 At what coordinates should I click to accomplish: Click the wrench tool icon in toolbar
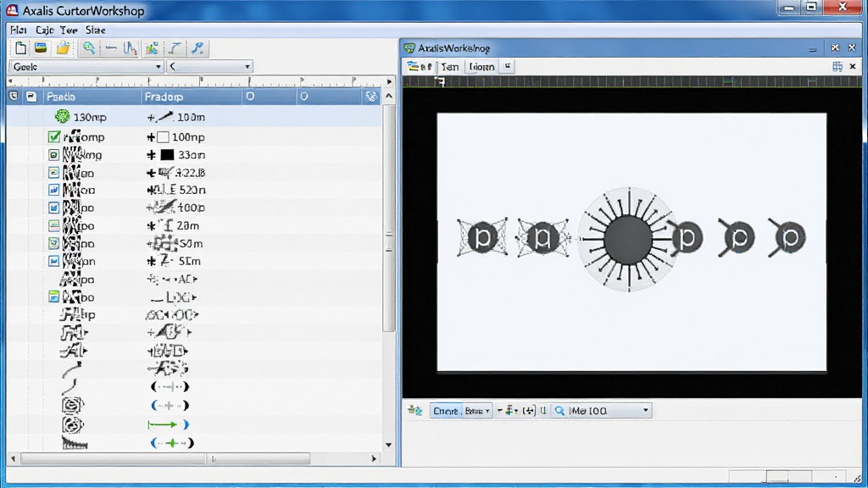click(198, 48)
